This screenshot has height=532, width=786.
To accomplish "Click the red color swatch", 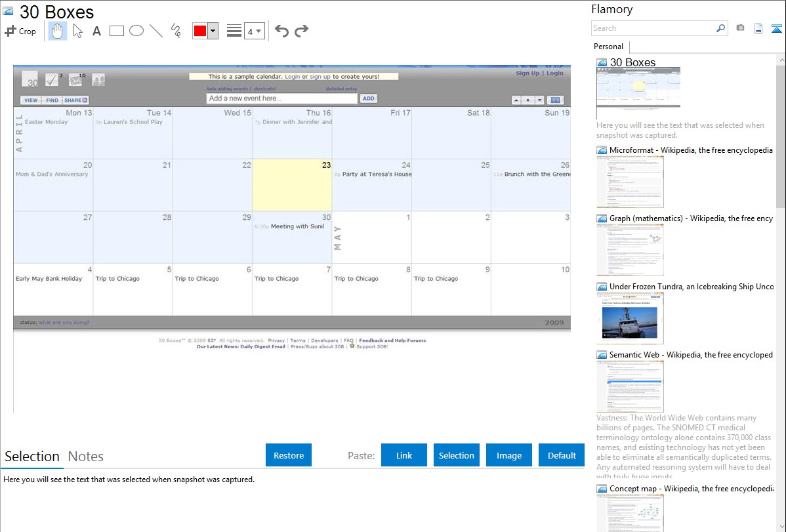I will (x=200, y=31).
